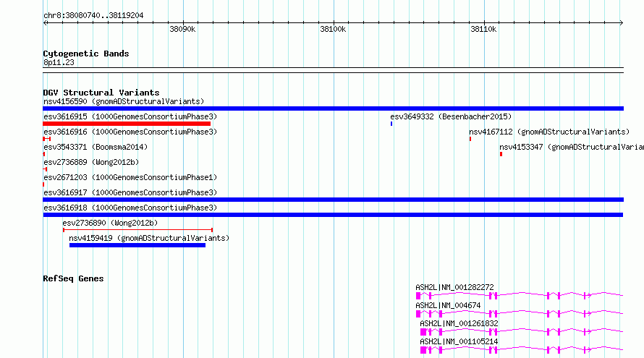Open nsv4159419 gnomAD variant label
644x358 pixels.
(x=149, y=238)
